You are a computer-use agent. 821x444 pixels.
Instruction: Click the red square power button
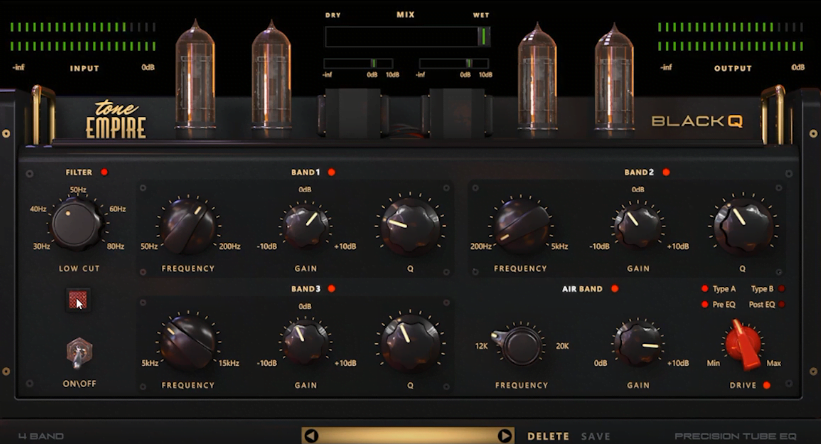(x=78, y=300)
